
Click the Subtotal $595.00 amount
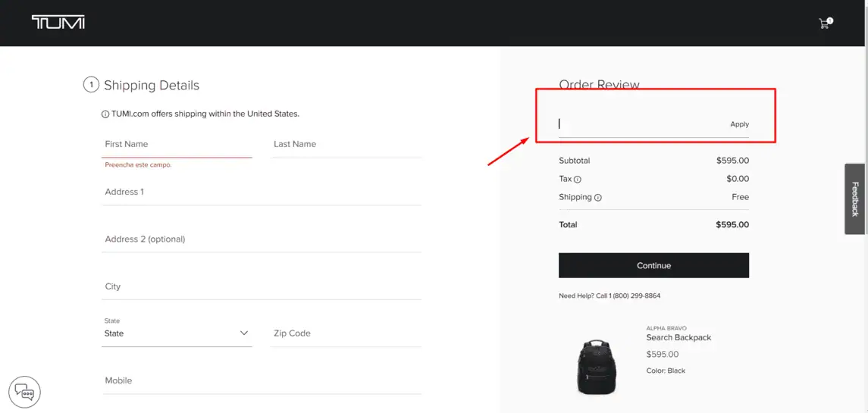tap(732, 161)
